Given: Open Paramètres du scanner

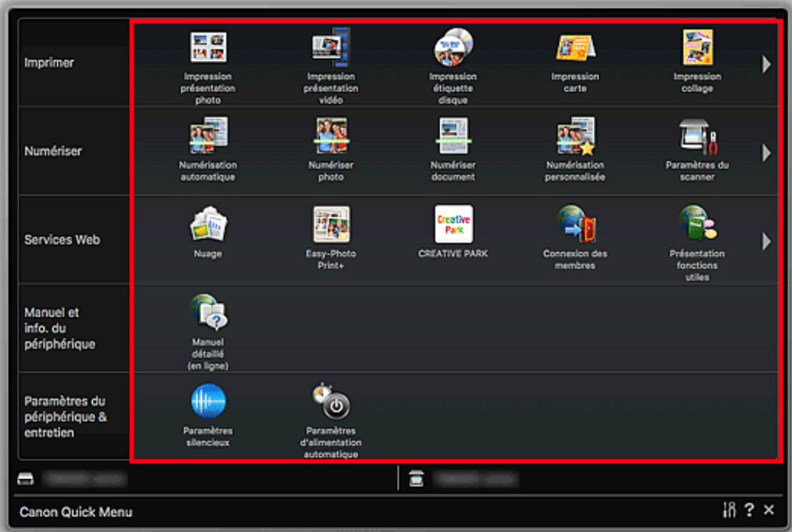Looking at the screenshot, I should pos(698,149).
